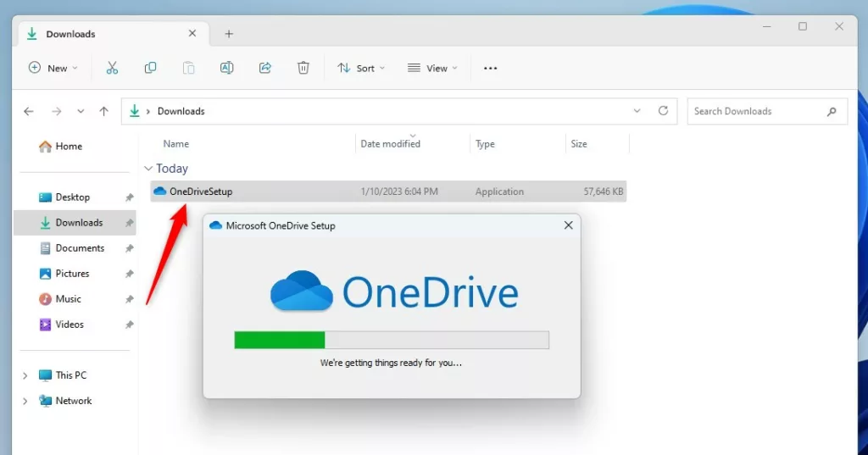Click the 57,646 KB size cell
Viewport: 868px width, 455px height.
tap(604, 191)
